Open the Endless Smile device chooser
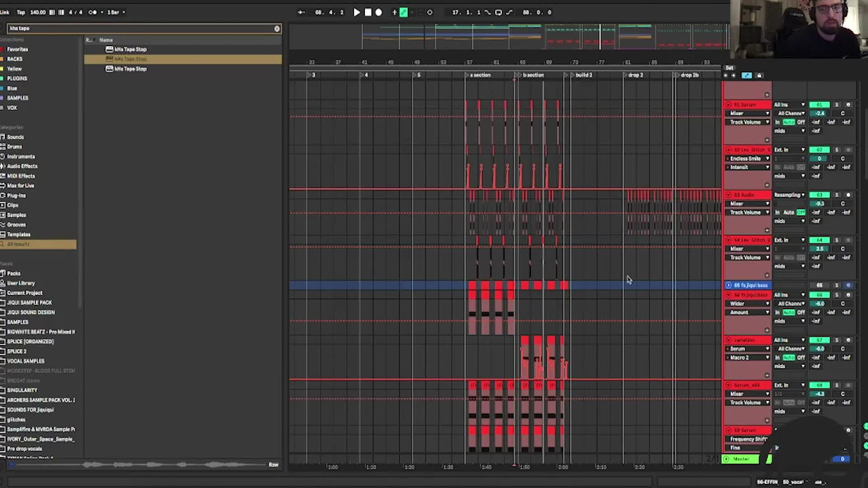Image resolution: width=868 pixels, height=488 pixels. click(749, 159)
